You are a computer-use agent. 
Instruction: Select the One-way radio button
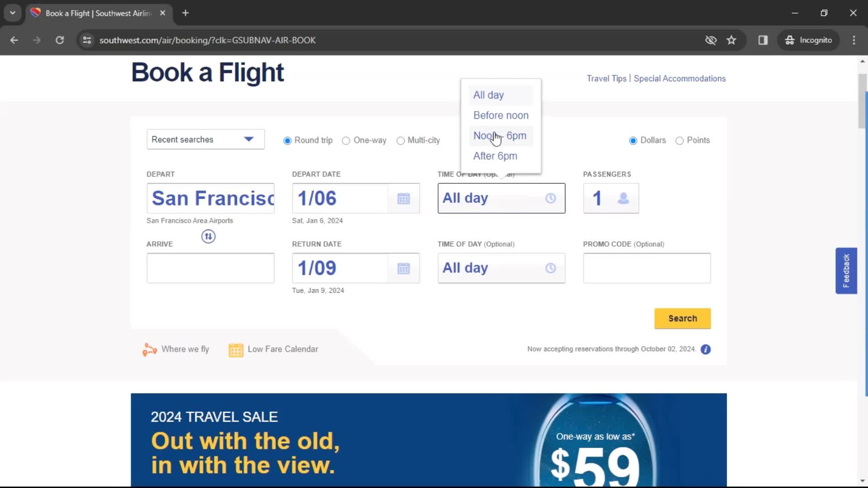click(346, 140)
